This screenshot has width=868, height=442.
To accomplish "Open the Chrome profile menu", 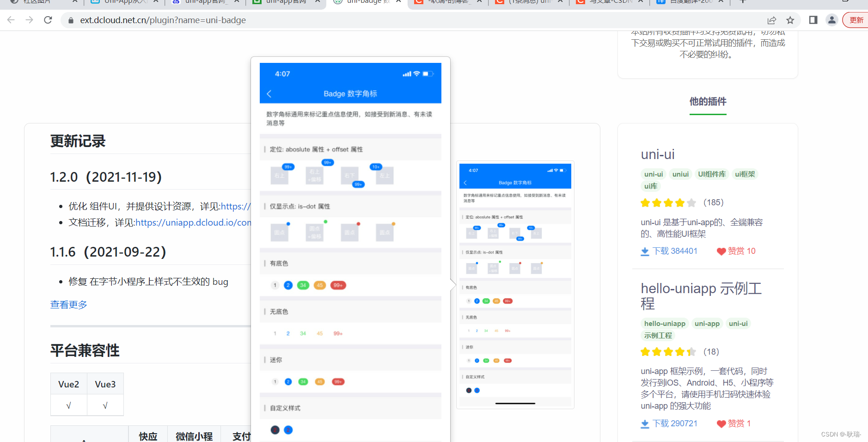I will pos(832,20).
